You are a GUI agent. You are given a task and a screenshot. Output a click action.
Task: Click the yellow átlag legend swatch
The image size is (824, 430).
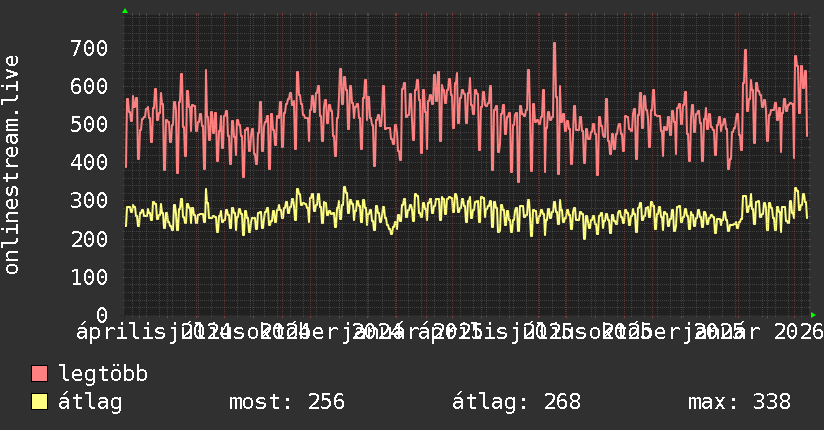40,402
